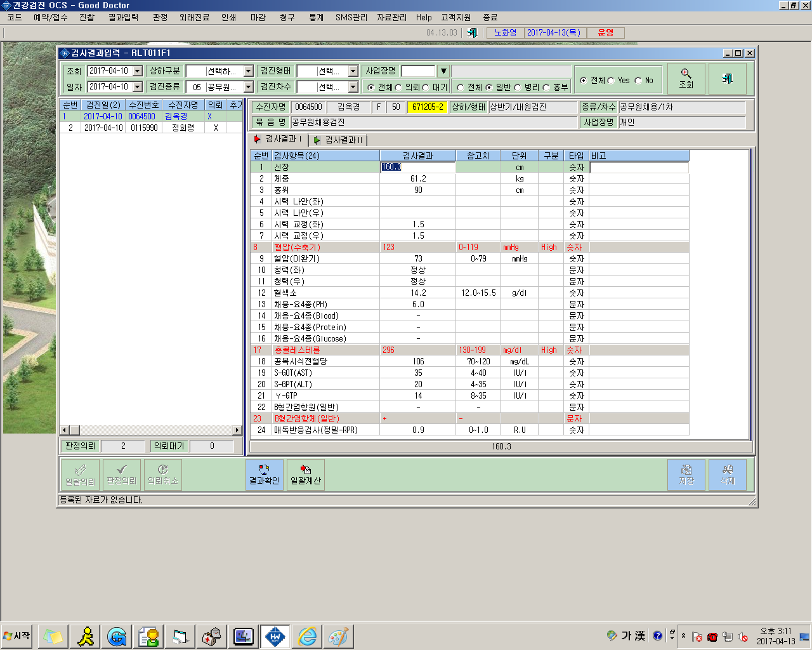Click the 결과확인 button icon

264,475
